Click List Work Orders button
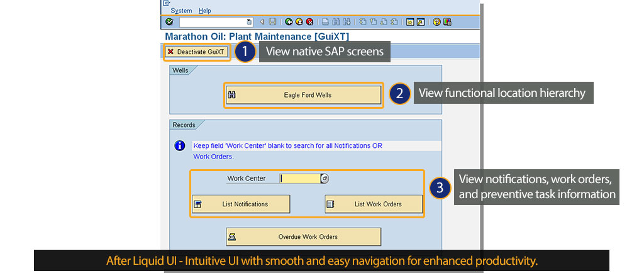 click(x=374, y=204)
